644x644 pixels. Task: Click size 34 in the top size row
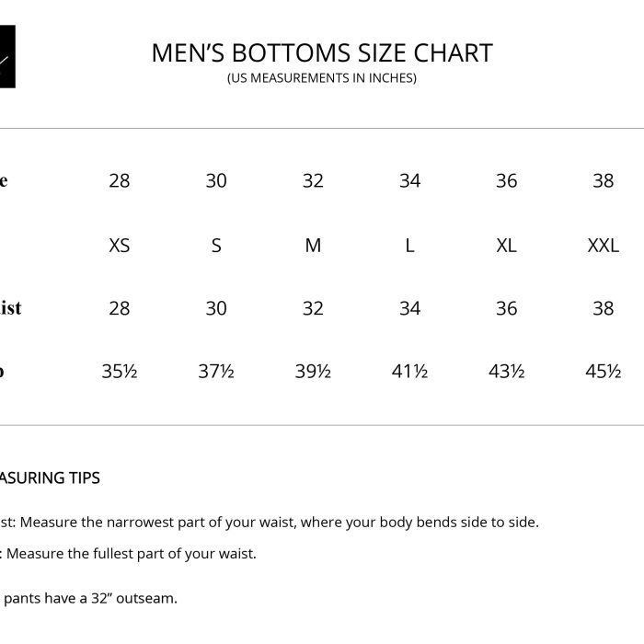tap(410, 180)
